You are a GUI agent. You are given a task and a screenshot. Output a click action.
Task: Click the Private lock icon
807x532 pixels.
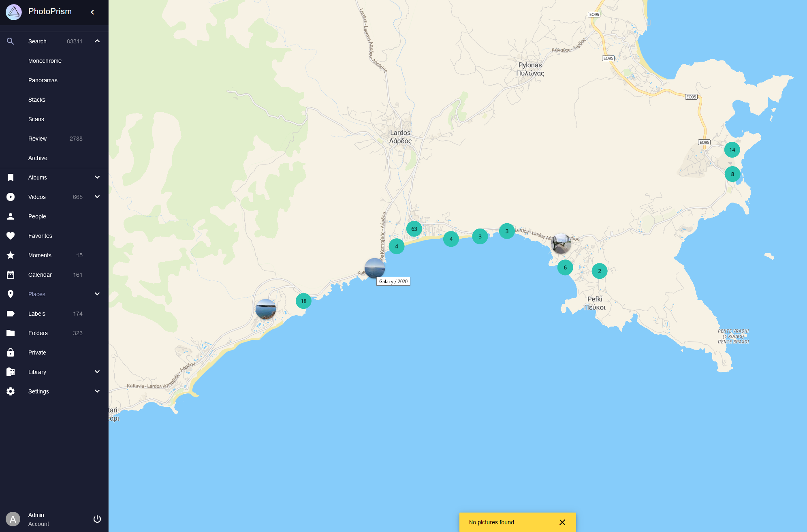[x=11, y=353]
